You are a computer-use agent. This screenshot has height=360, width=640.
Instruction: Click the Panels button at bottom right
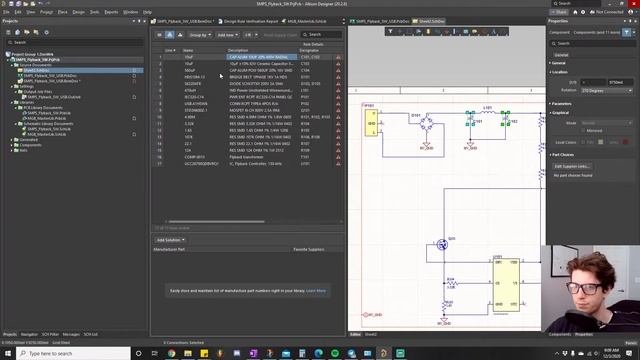click(x=631, y=343)
